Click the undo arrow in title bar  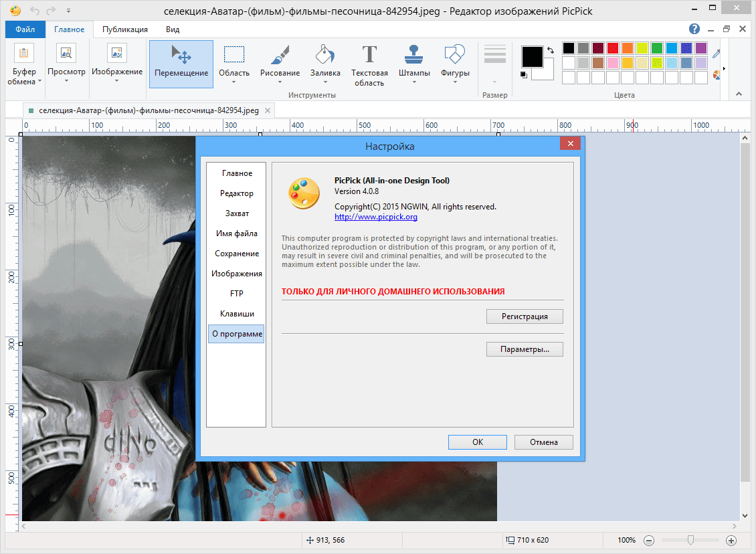click(34, 11)
